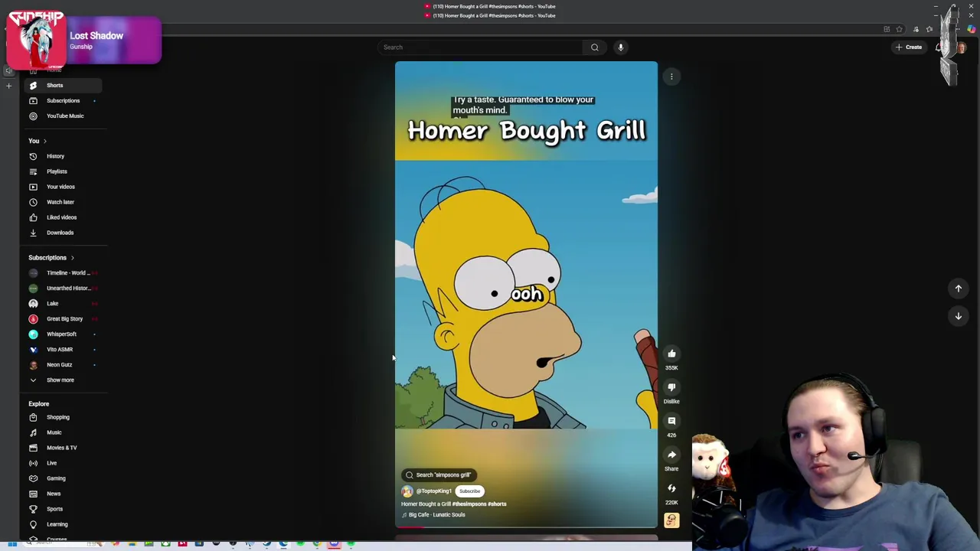
Task: Open Liked videos list
Action: pos(61,217)
